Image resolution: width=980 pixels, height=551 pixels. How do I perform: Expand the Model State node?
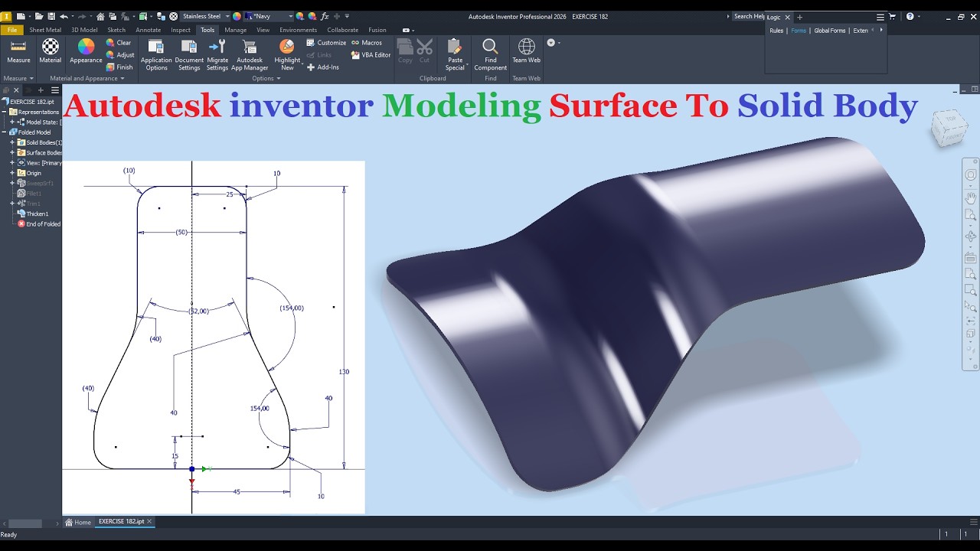[12, 122]
